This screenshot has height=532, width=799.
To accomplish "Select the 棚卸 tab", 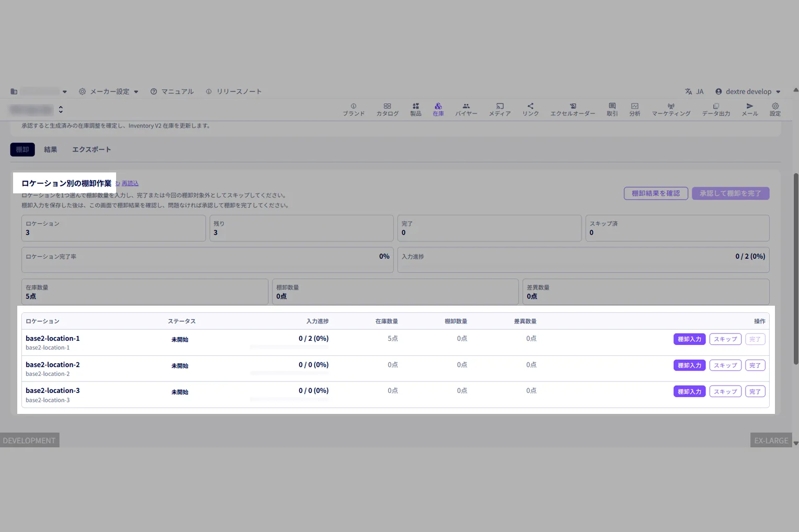I will pyautogui.click(x=22, y=149).
